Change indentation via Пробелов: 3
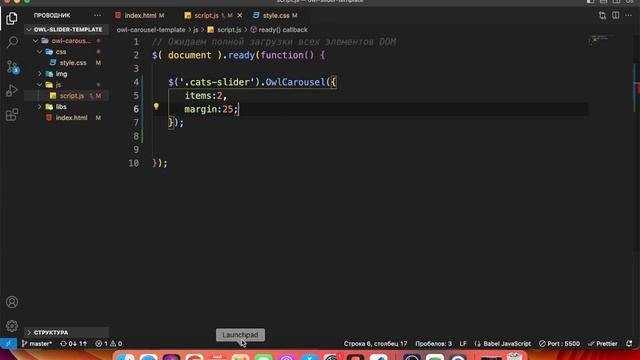 (x=433, y=344)
